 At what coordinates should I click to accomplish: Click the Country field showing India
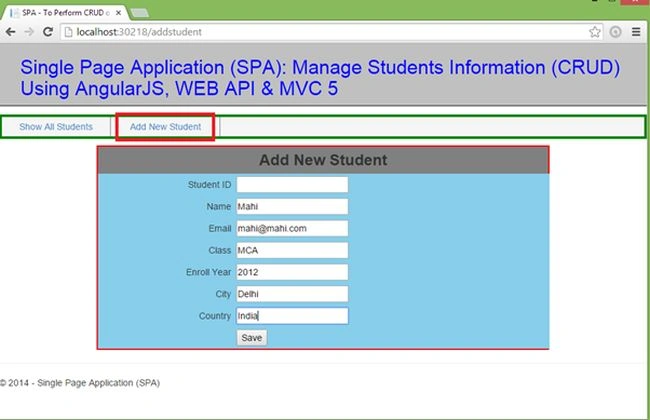292,316
